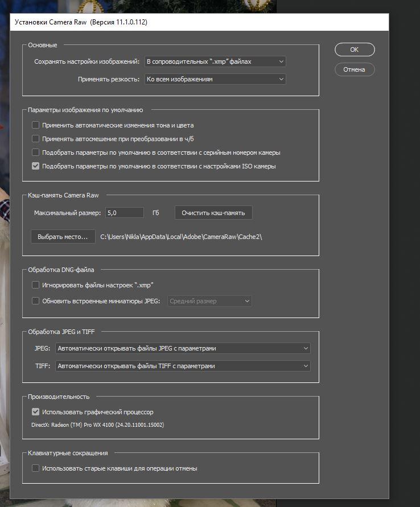Screen dimensions: 420x507
Task: Open the Средний размер dropdown
Action: (209, 301)
